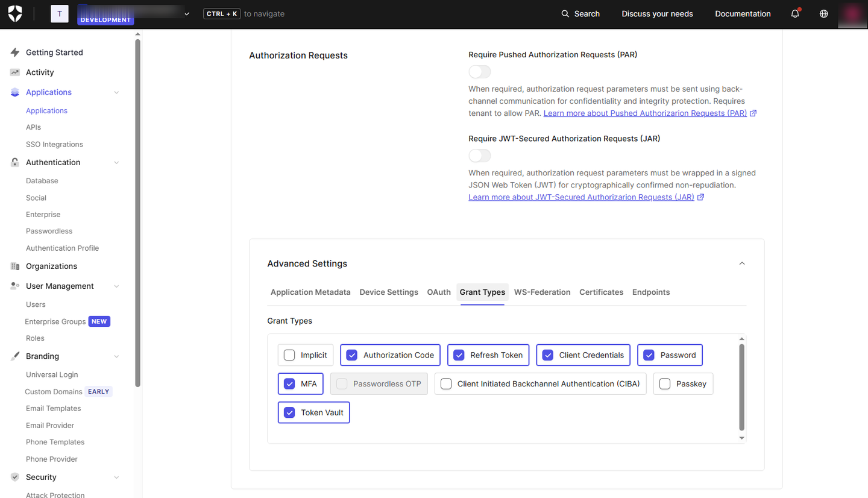Image resolution: width=868 pixels, height=498 pixels.
Task: Switch to the Application Metadata tab
Action: (x=310, y=292)
